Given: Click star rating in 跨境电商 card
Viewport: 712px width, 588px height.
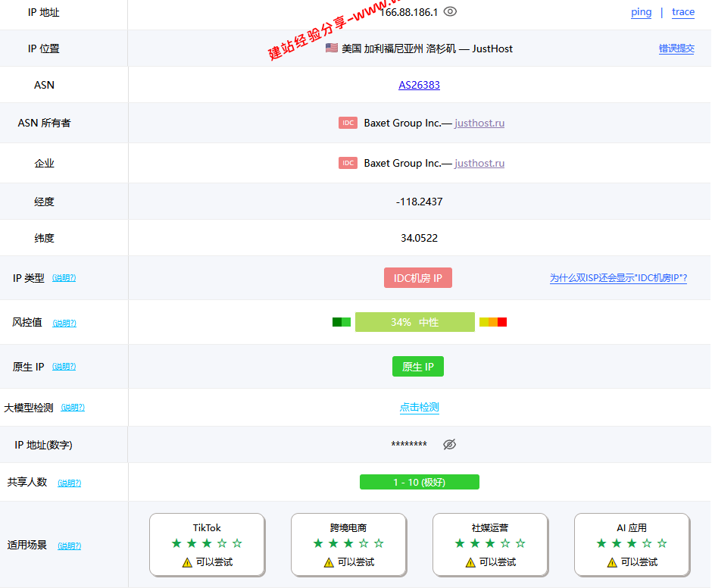Looking at the screenshot, I should point(348,543).
